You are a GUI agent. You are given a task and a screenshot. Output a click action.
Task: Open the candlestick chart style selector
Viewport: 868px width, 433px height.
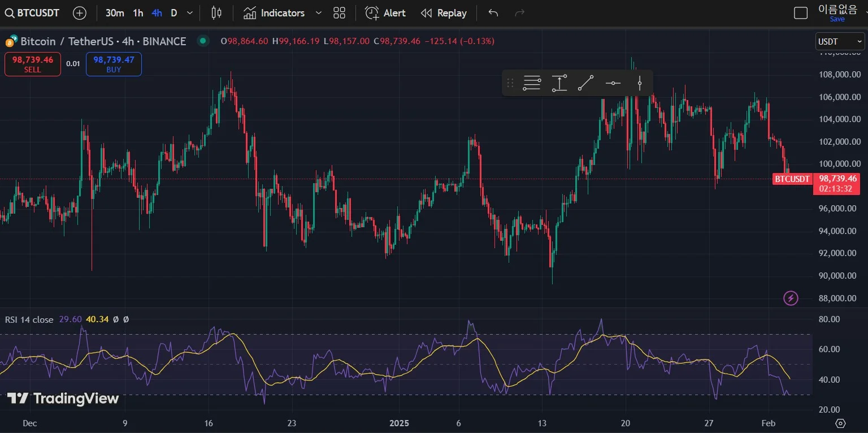216,13
